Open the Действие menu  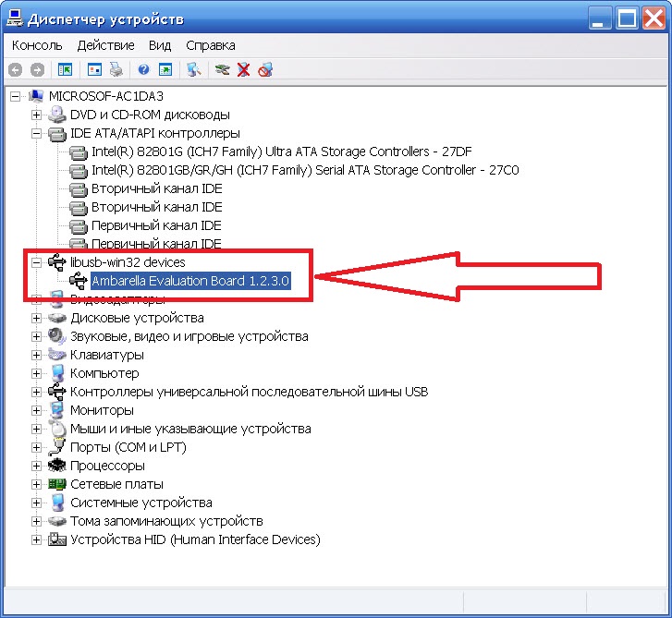(x=105, y=45)
